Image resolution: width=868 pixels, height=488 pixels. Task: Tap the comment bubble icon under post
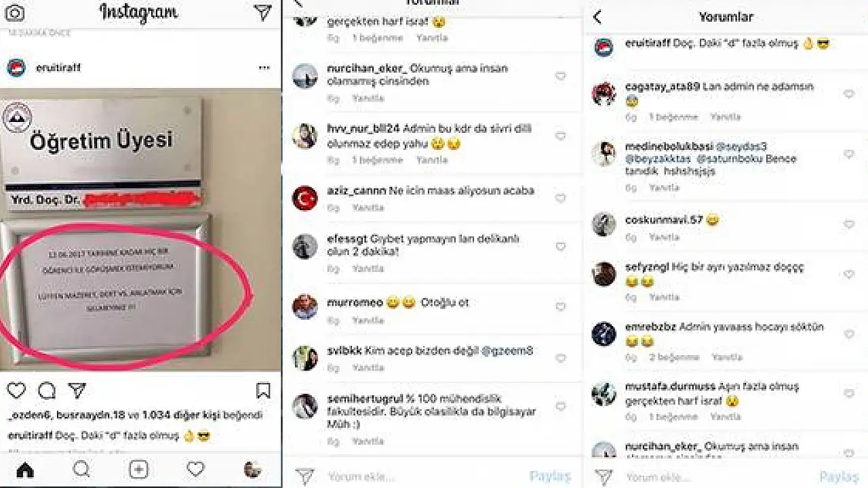[x=47, y=390]
